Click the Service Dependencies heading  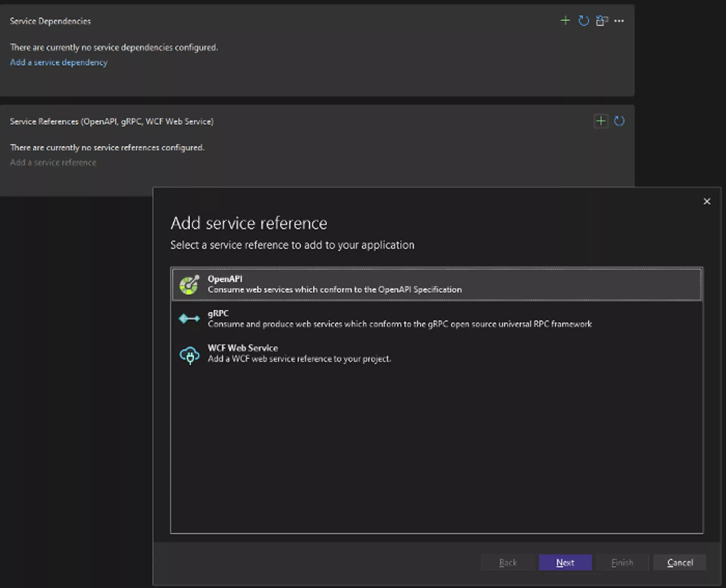(x=50, y=21)
